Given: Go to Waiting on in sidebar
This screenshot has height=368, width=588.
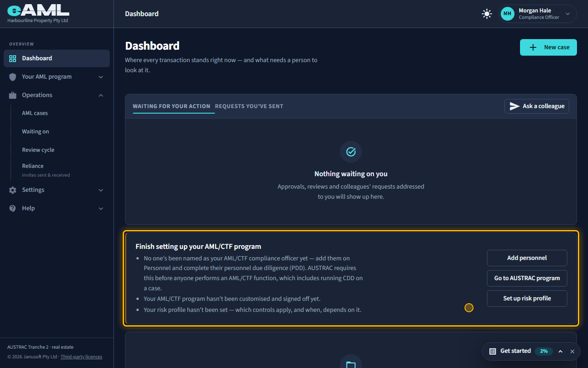Looking at the screenshot, I should (x=35, y=132).
